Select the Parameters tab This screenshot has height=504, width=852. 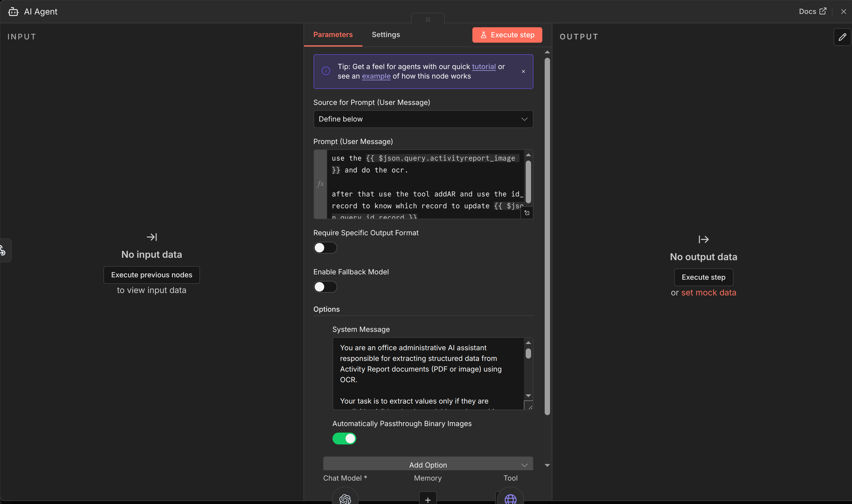[333, 35]
